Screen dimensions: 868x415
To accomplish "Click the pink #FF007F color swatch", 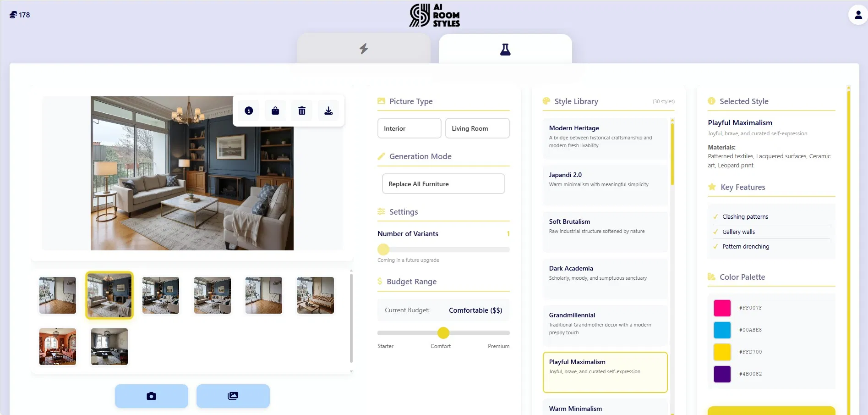I will tap(722, 308).
